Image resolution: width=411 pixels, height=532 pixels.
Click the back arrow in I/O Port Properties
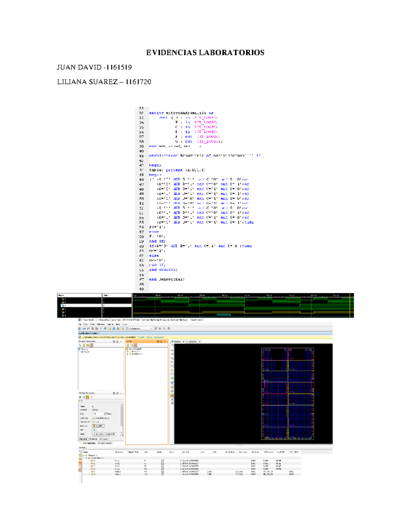[80, 397]
